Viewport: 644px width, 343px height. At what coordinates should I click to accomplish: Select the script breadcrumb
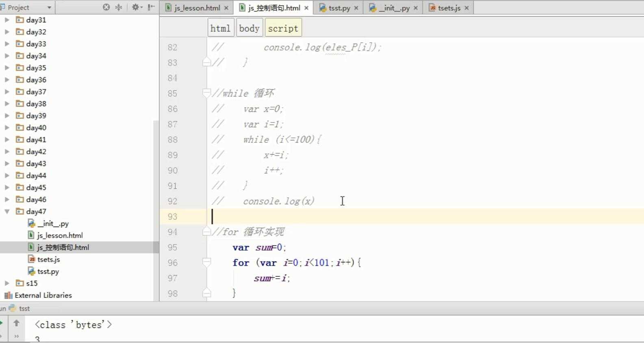[283, 28]
